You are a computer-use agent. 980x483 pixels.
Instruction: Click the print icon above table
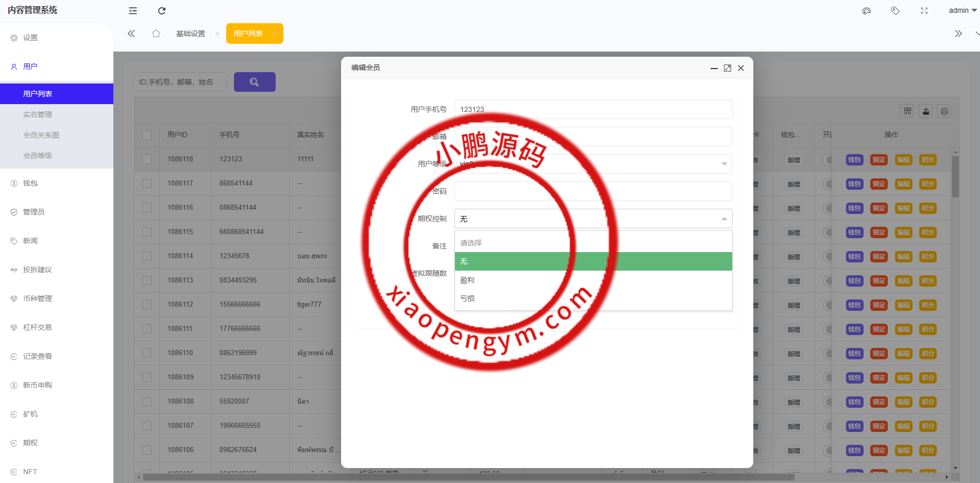pyautogui.click(x=944, y=111)
